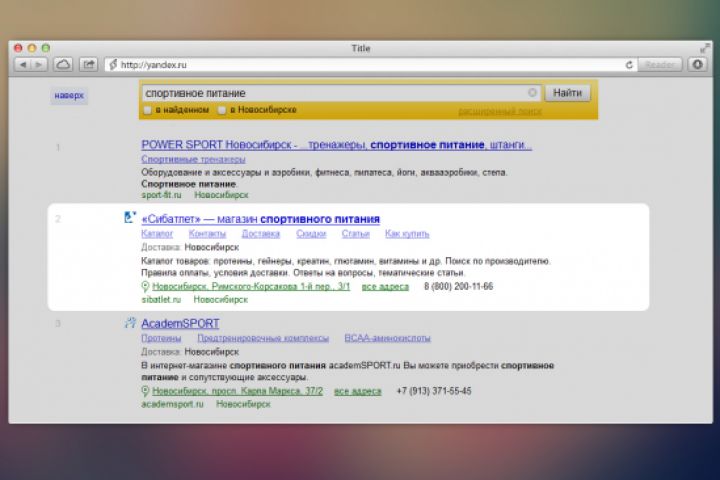This screenshot has height=480, width=720.
Task: Open the Downloads icon in toolbar
Action: (x=698, y=64)
